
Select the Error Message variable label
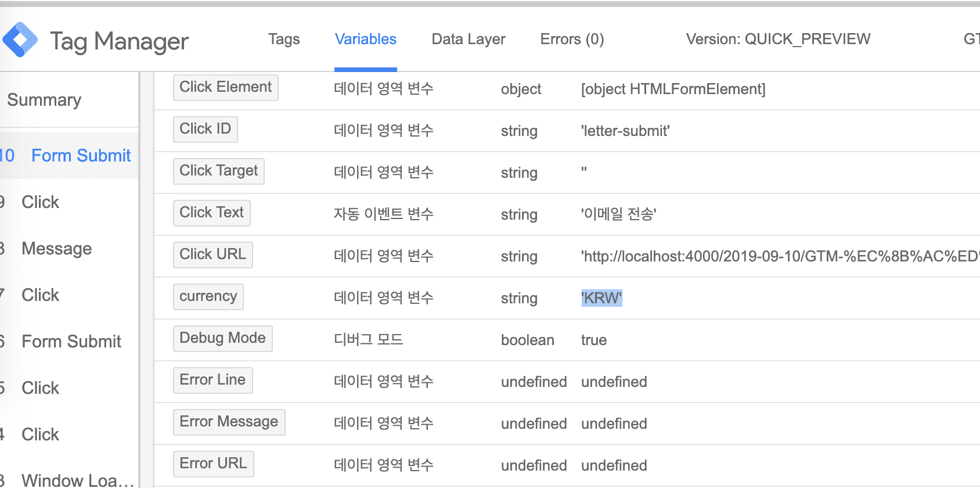pyautogui.click(x=229, y=422)
